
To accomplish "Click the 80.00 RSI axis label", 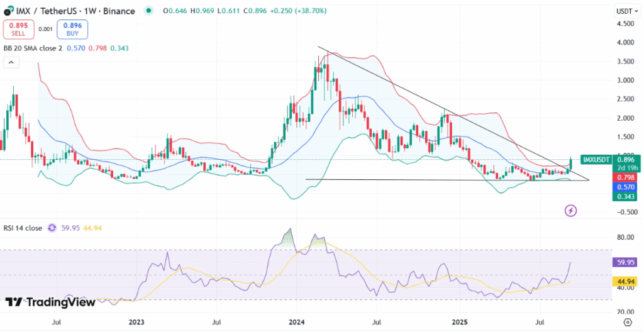I will click(x=625, y=237).
